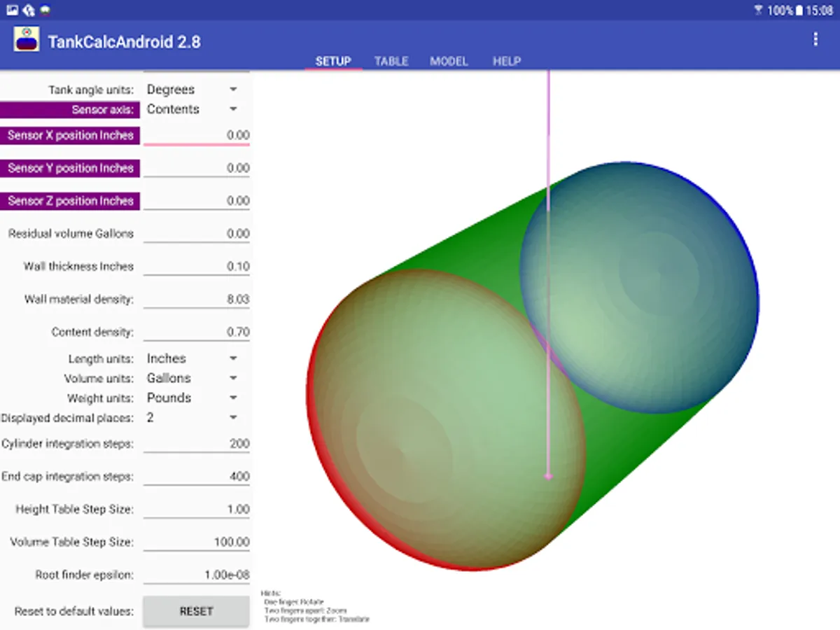Click the Reset to default values label
Viewport: 840px width, 630px height.
(x=73, y=611)
